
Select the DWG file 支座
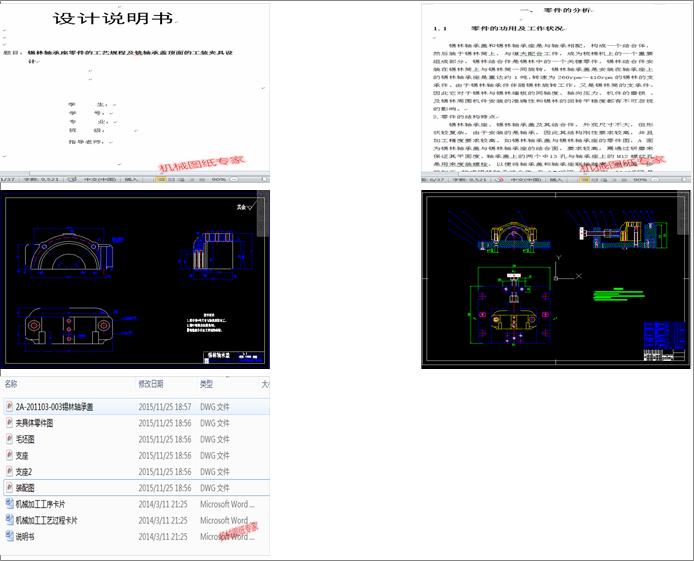point(136,455)
